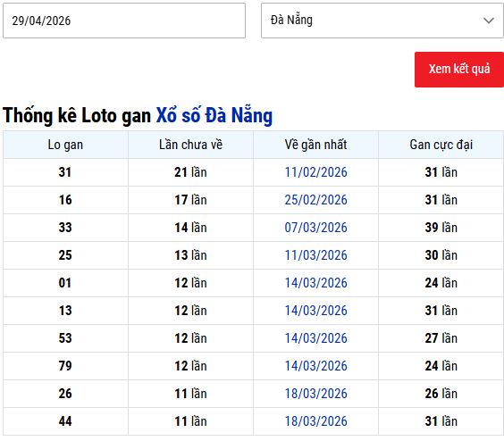504x441 pixels.
Task: Select Lo gan number 79
Action: click(x=65, y=365)
